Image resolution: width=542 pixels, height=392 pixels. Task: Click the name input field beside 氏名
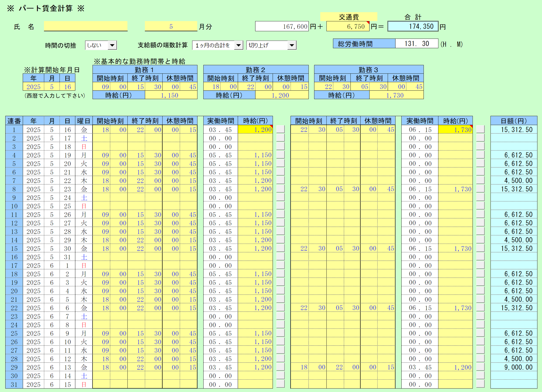tap(86, 26)
